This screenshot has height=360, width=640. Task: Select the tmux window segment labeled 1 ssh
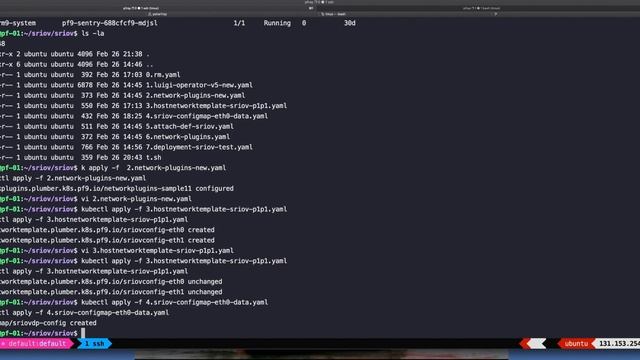pos(94,344)
